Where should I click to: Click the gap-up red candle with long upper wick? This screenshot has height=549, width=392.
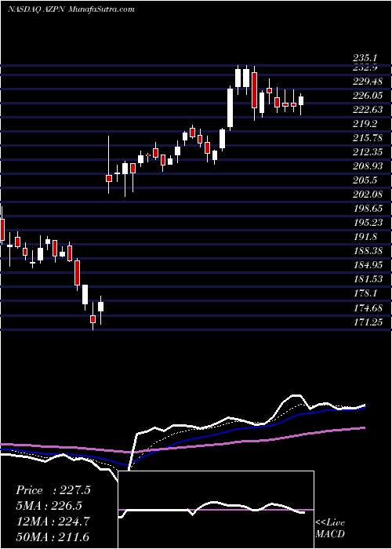[x=109, y=178]
